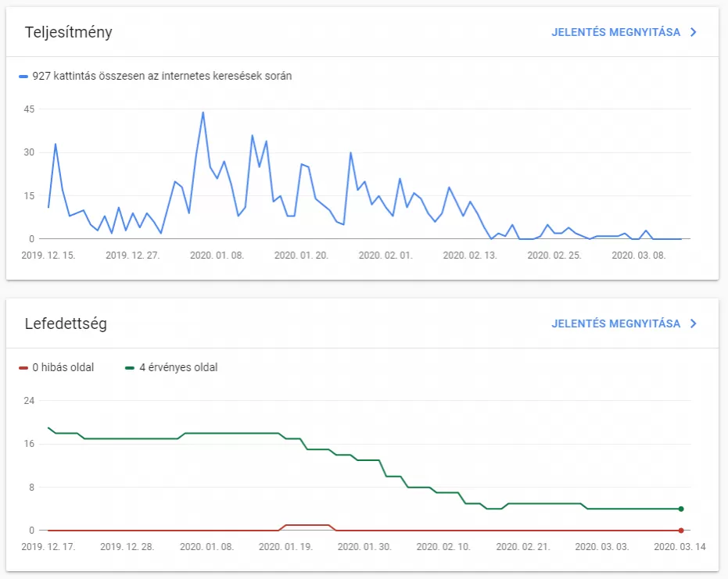Image resolution: width=728 pixels, height=579 pixels.
Task: Select the '927 kattintás összesen' legend label
Action: [162, 76]
